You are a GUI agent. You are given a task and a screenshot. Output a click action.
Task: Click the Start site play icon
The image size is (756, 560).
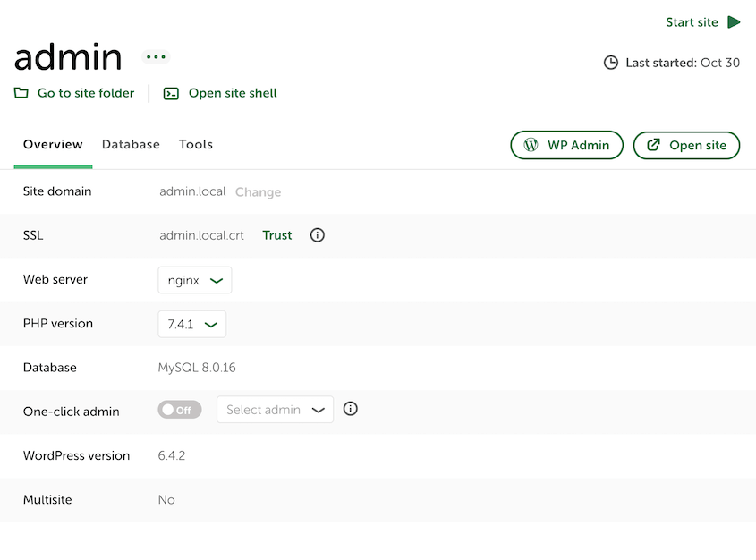[x=734, y=22]
